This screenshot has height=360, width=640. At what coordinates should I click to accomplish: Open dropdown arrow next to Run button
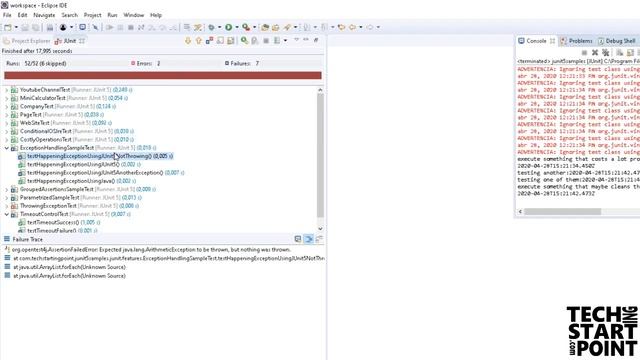237,27
